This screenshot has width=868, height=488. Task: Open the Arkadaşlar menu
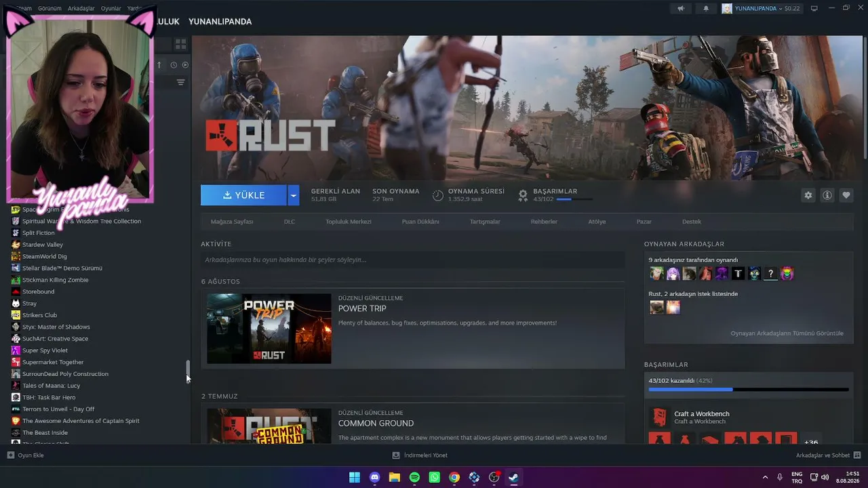tap(81, 9)
